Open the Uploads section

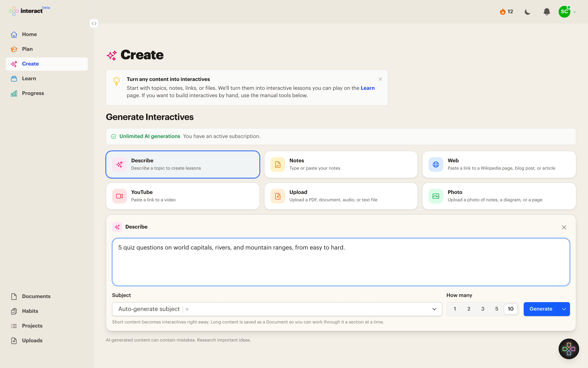[47, 341]
